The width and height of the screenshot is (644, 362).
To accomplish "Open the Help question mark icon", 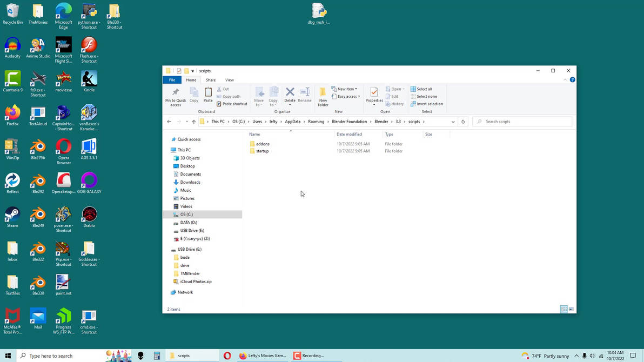I will click(x=572, y=80).
